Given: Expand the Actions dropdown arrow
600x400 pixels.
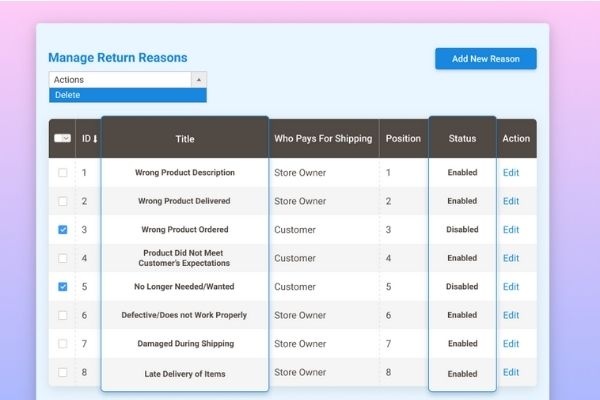Looking at the screenshot, I should pos(199,80).
